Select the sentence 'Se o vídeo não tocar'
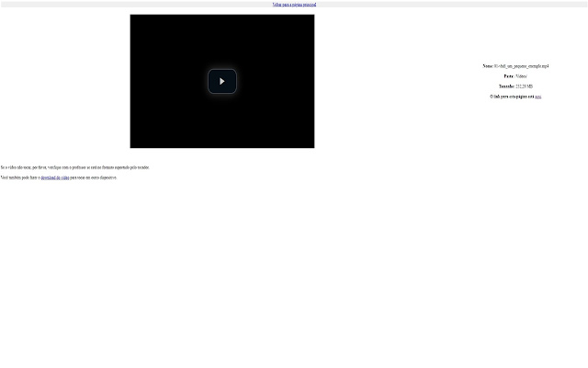 [74, 167]
